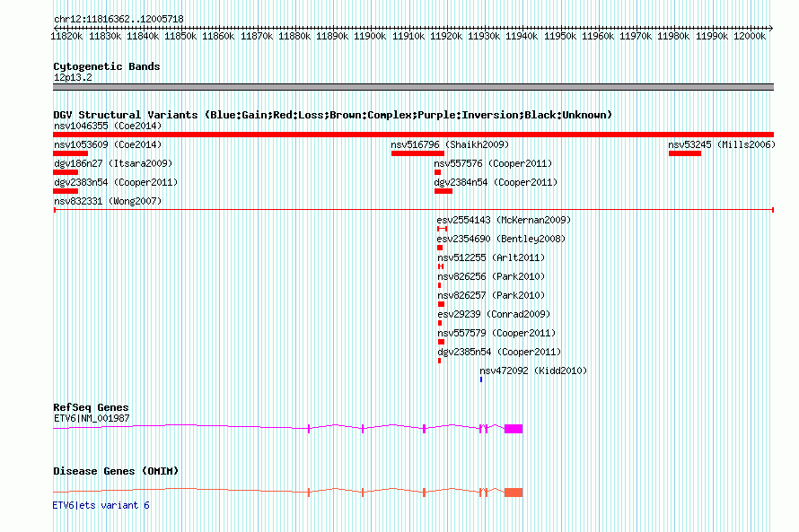Image resolution: width=799 pixels, height=532 pixels.
Task: Select the gray 12p13.2 cytogenetic band bar
Action: [413, 87]
